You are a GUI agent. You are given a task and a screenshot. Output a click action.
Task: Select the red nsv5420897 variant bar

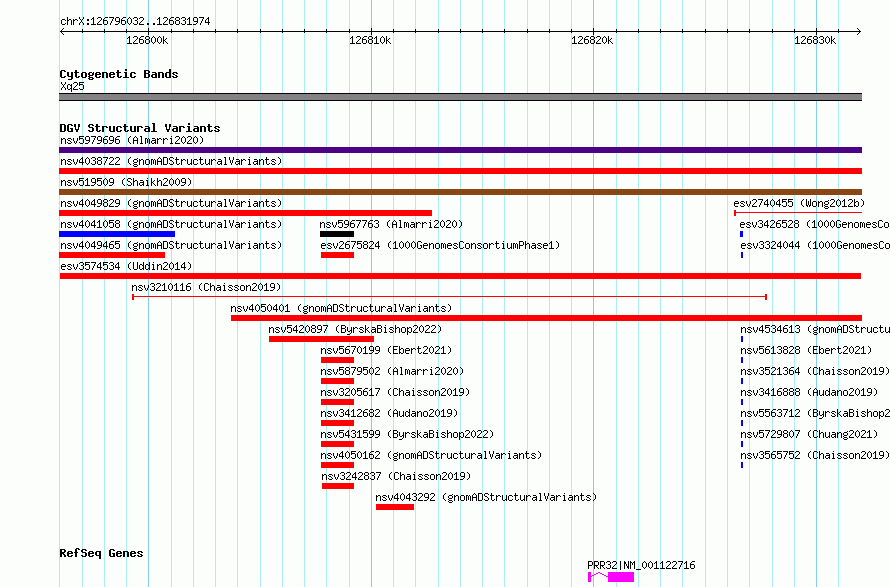tap(321, 339)
